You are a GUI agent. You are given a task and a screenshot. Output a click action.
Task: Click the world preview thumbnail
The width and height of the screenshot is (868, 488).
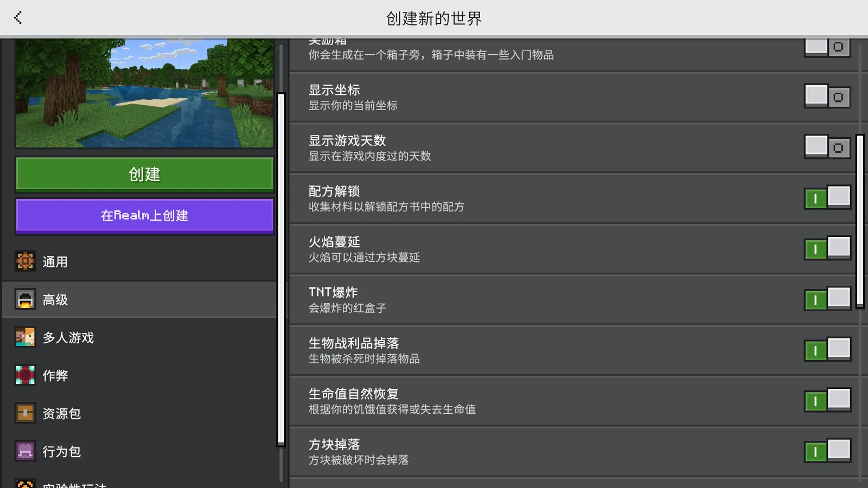point(144,93)
